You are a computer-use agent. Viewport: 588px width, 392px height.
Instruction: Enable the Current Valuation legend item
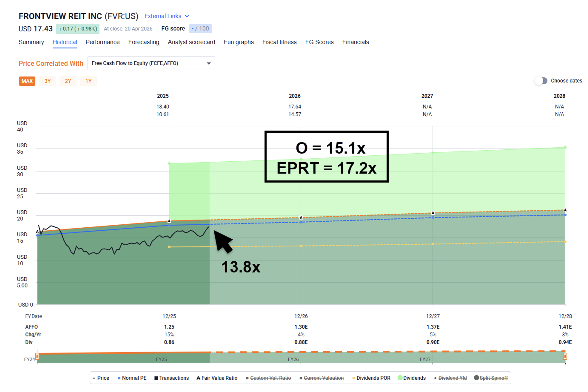[323, 378]
